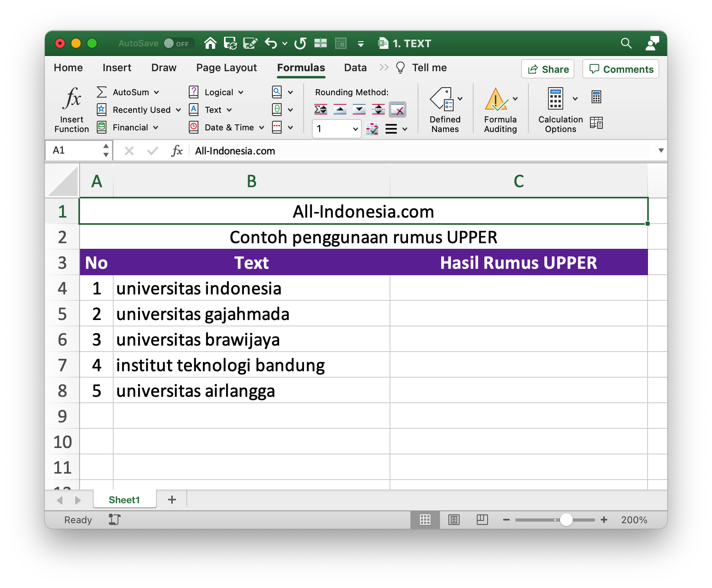Switch to Page Layout view in status bar
Screen dimensions: 712x588
pyautogui.click(x=454, y=520)
